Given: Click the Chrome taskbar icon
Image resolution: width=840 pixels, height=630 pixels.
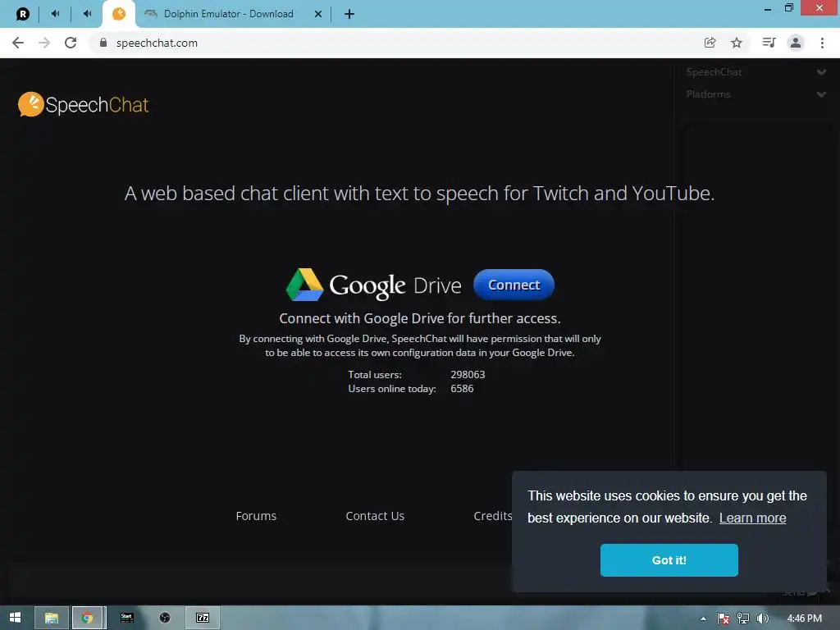Looking at the screenshot, I should (x=87, y=618).
